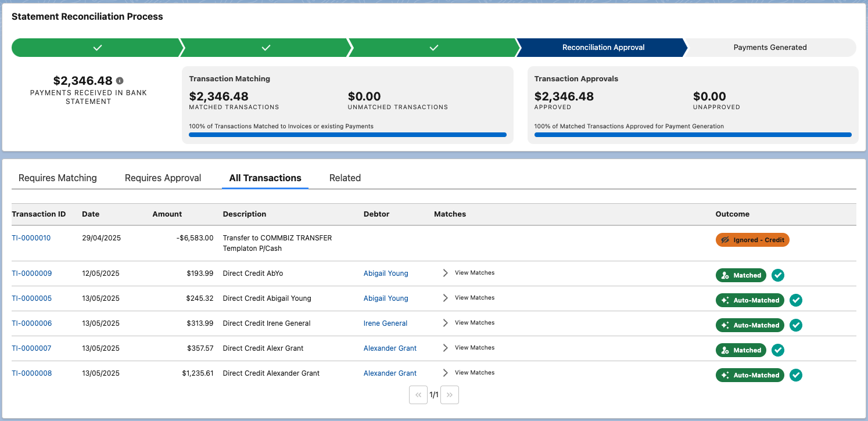Expand View Matches for transaction TI-0000009
The height and width of the screenshot is (421, 868).
point(444,272)
